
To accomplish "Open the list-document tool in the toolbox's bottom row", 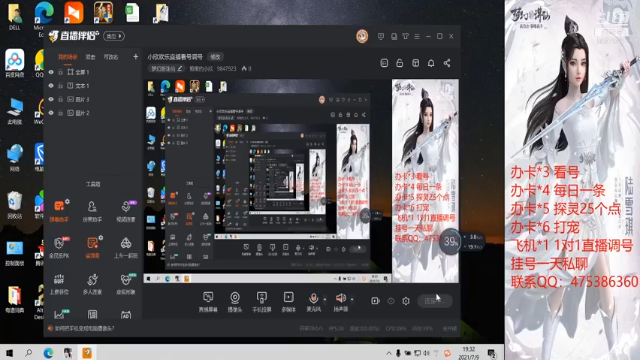I will tap(93, 314).
